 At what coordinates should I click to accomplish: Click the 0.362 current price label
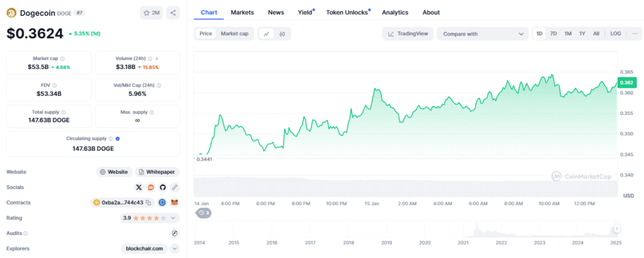(627, 82)
